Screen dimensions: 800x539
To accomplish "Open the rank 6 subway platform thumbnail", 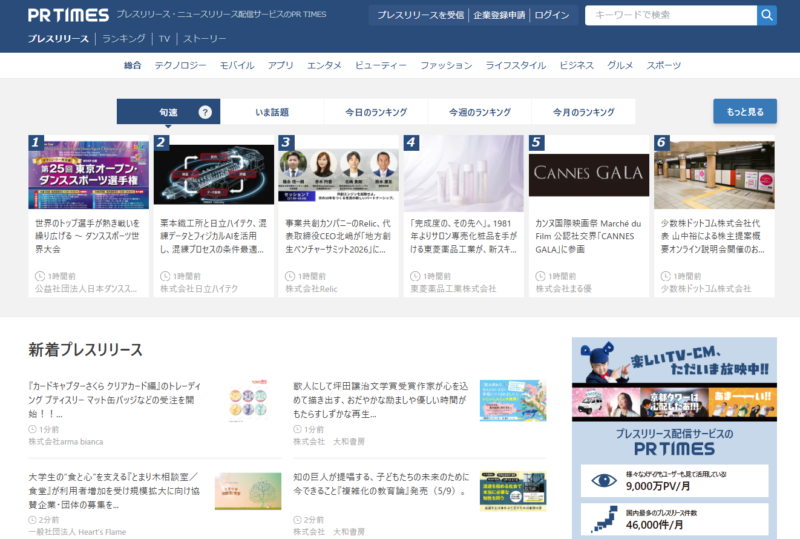I will click(x=714, y=175).
